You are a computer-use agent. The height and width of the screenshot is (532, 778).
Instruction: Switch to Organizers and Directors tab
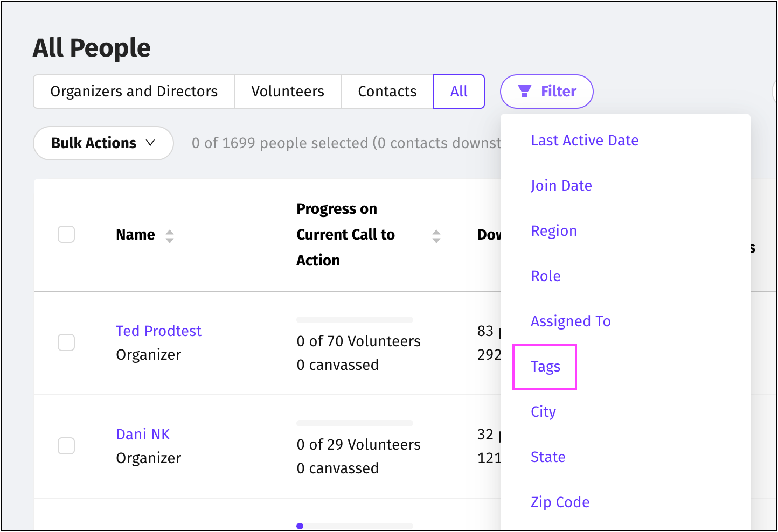click(134, 92)
